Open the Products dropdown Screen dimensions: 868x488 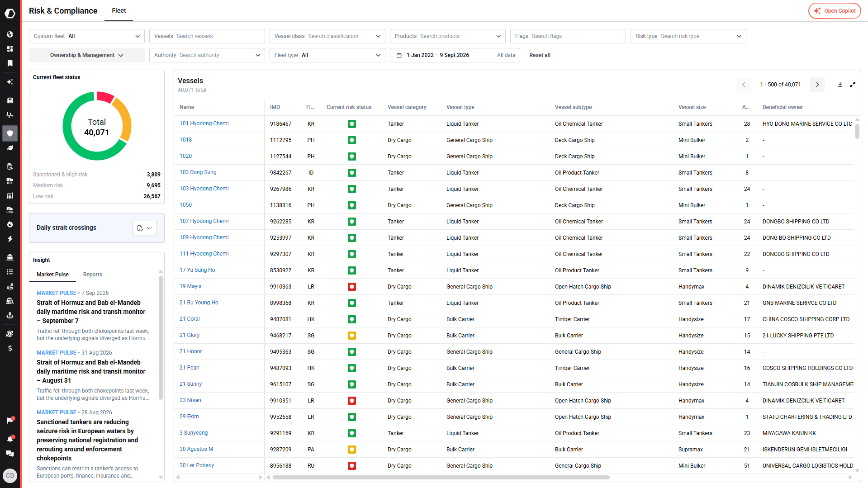coord(448,36)
